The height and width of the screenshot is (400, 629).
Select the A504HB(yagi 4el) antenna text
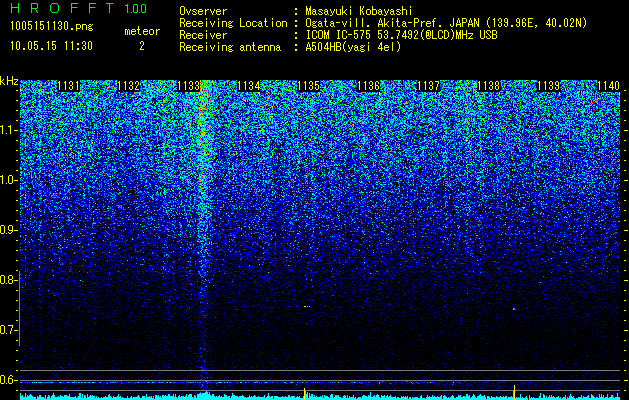click(x=353, y=47)
